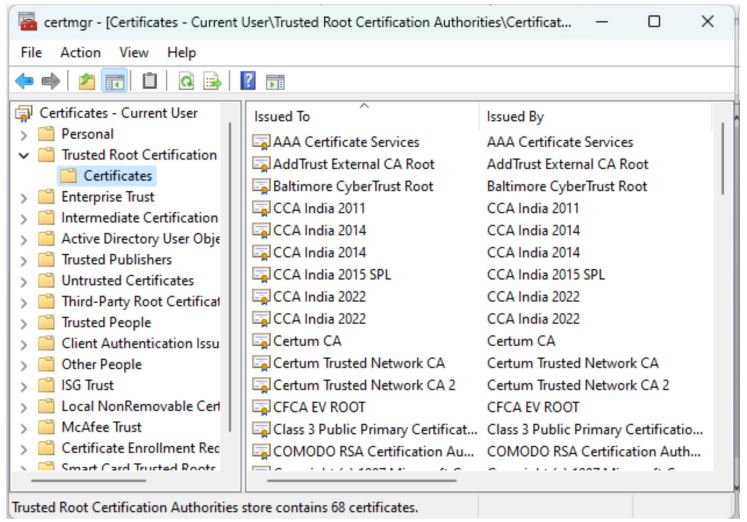Open the Action menu
This screenshot has width=747, height=522.
pos(81,52)
